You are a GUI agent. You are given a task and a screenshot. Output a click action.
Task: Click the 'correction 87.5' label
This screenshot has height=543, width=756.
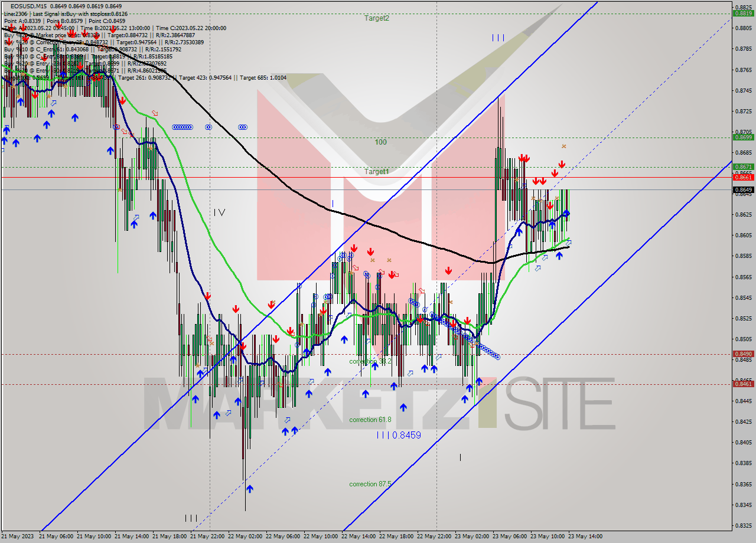point(370,484)
